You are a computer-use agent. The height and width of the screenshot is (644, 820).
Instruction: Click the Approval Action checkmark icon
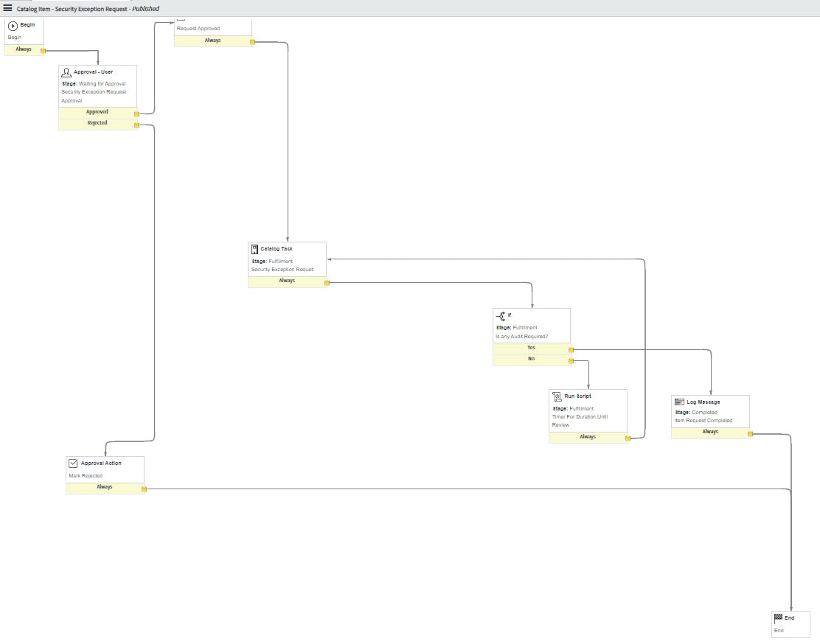click(x=73, y=463)
